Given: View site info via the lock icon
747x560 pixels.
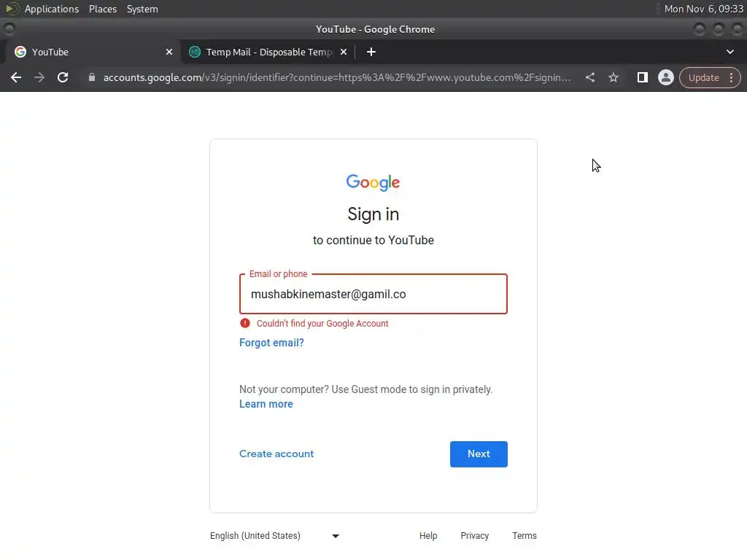Looking at the screenshot, I should click(92, 77).
